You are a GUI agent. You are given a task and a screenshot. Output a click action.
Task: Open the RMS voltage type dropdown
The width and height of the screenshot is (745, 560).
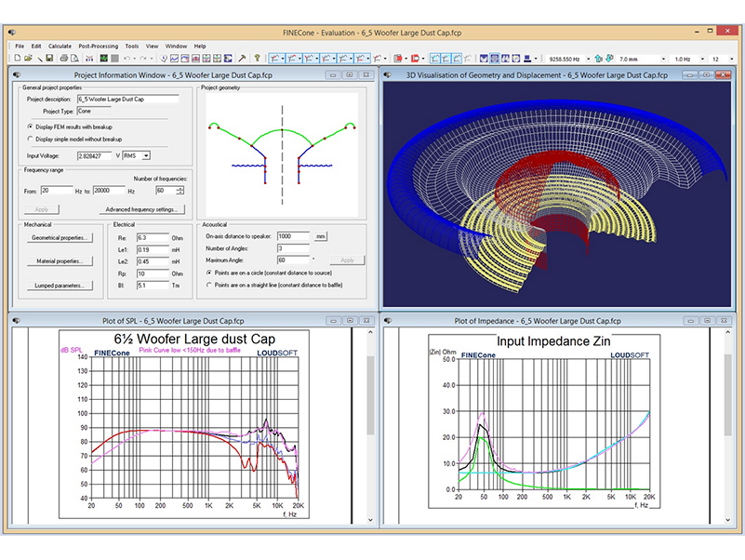point(145,155)
